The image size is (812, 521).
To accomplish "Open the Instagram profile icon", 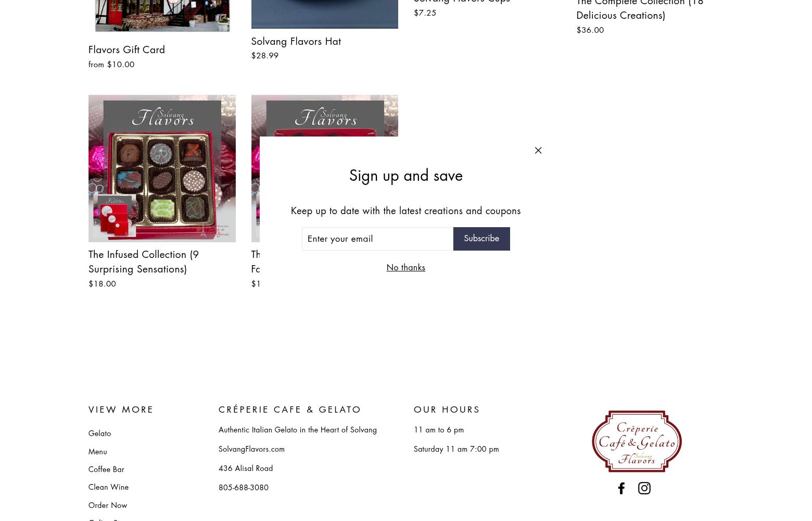I will 644,488.
